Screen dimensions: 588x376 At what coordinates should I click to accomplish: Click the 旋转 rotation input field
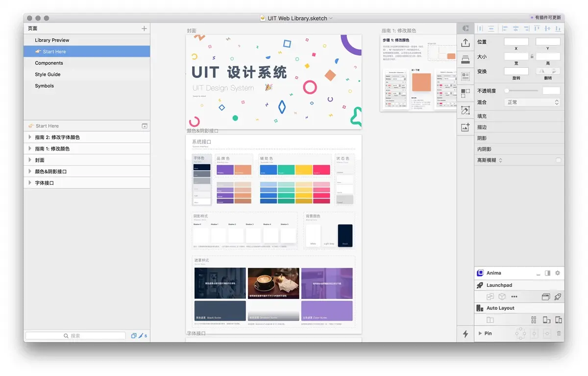coord(516,71)
